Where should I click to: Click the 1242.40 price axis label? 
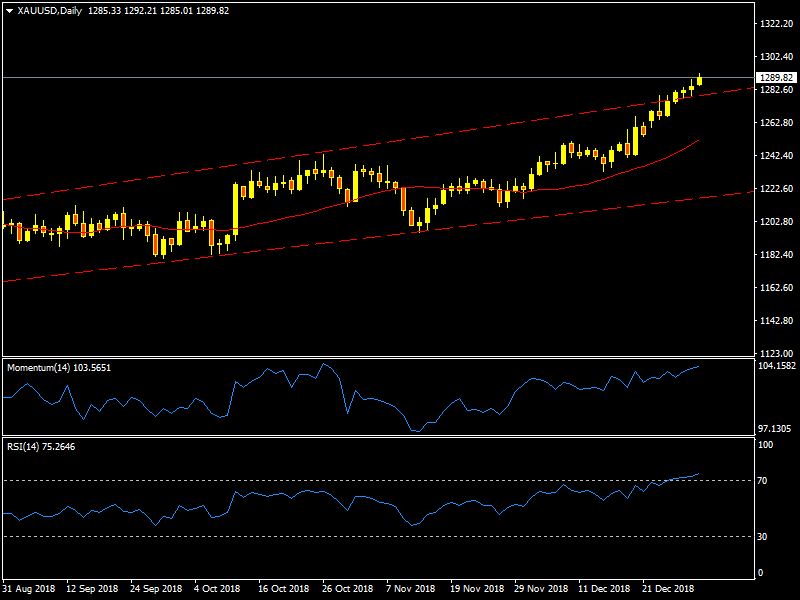(776, 156)
